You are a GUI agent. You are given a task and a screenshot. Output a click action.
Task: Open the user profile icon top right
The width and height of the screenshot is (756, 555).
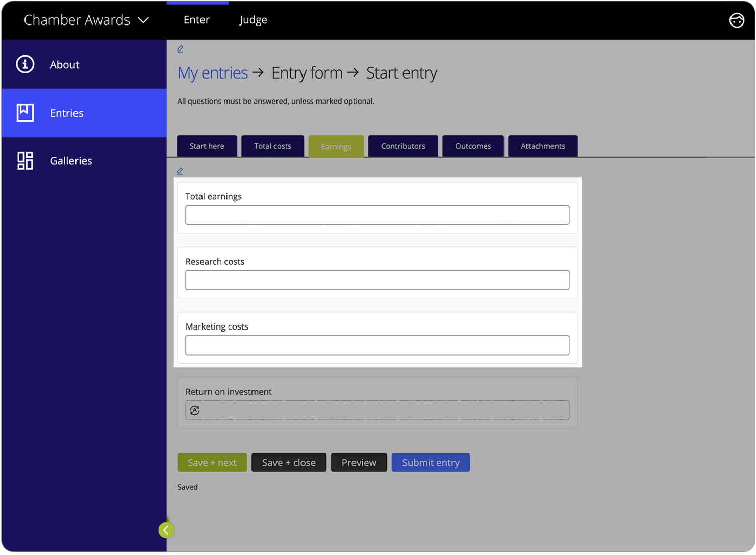[737, 20]
